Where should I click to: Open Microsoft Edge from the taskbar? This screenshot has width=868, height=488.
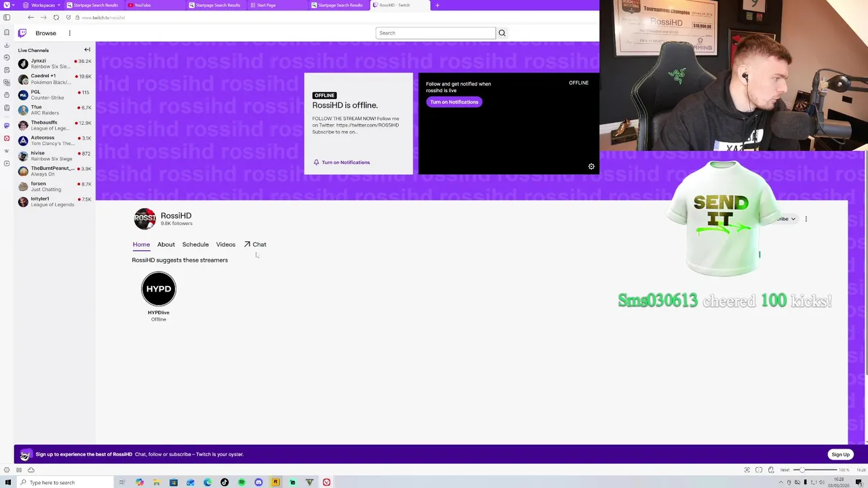208,482
